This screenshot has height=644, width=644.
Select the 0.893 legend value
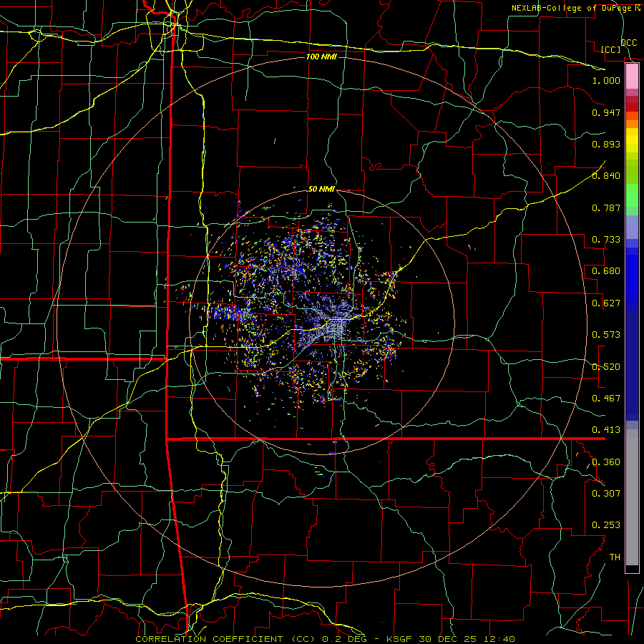[606, 144]
